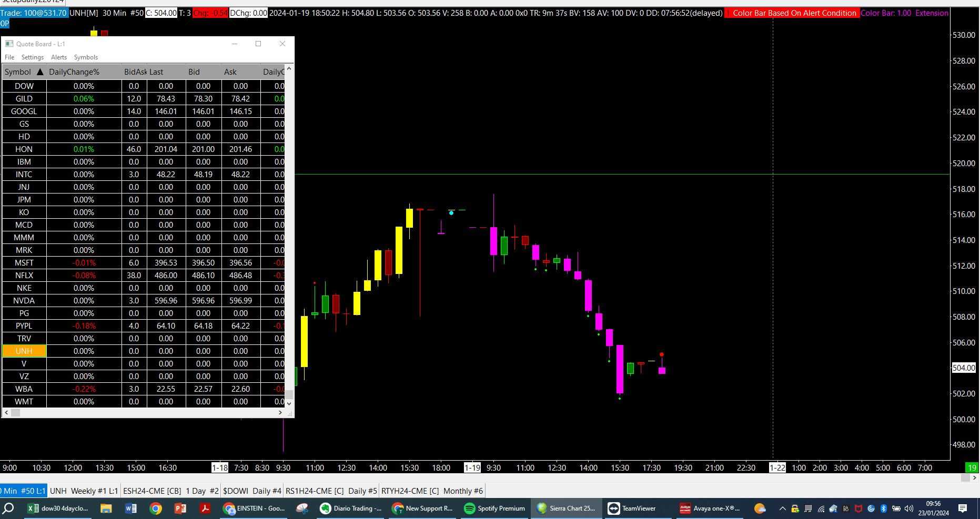Open the Sierra Chart taskbar button
Screen dimensions: 980x519
tap(567, 508)
